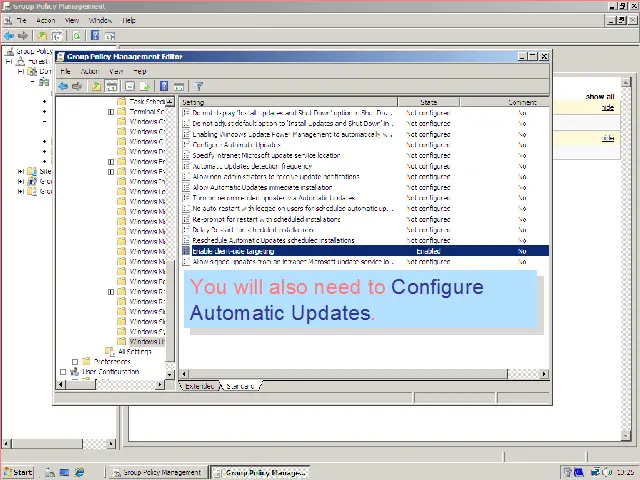640x480 pixels.
Task: Click the 'show all' link in background pane
Action: click(600, 97)
